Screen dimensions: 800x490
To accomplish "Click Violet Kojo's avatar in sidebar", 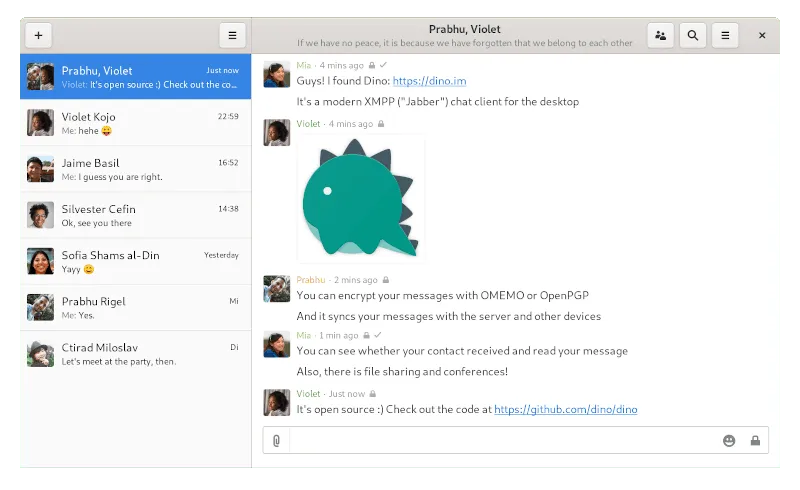I will (x=40, y=122).
